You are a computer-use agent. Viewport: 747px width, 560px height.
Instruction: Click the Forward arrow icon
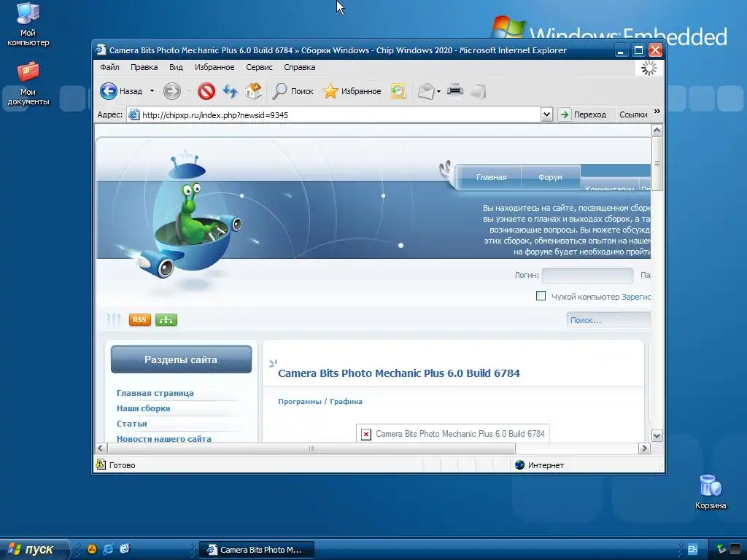tap(172, 91)
